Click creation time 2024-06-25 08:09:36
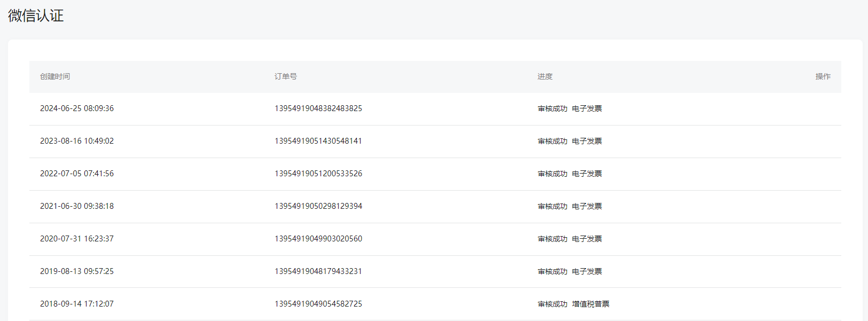 point(77,108)
